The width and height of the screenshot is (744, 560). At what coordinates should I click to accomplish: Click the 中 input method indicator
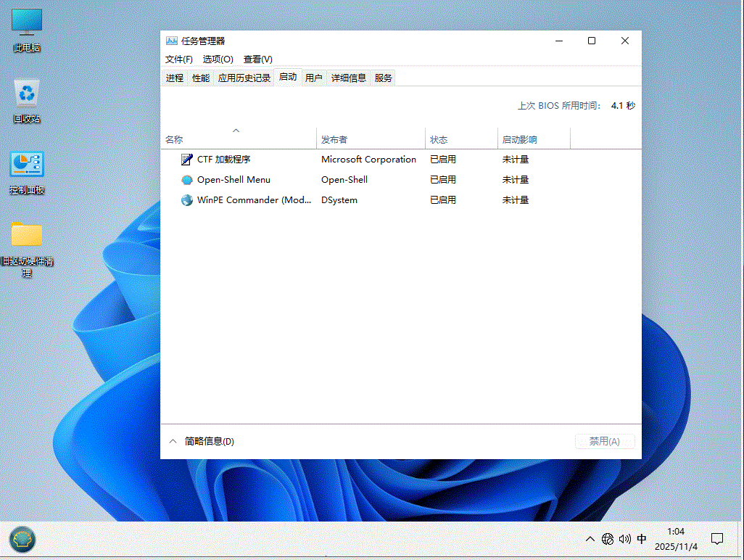(x=641, y=539)
